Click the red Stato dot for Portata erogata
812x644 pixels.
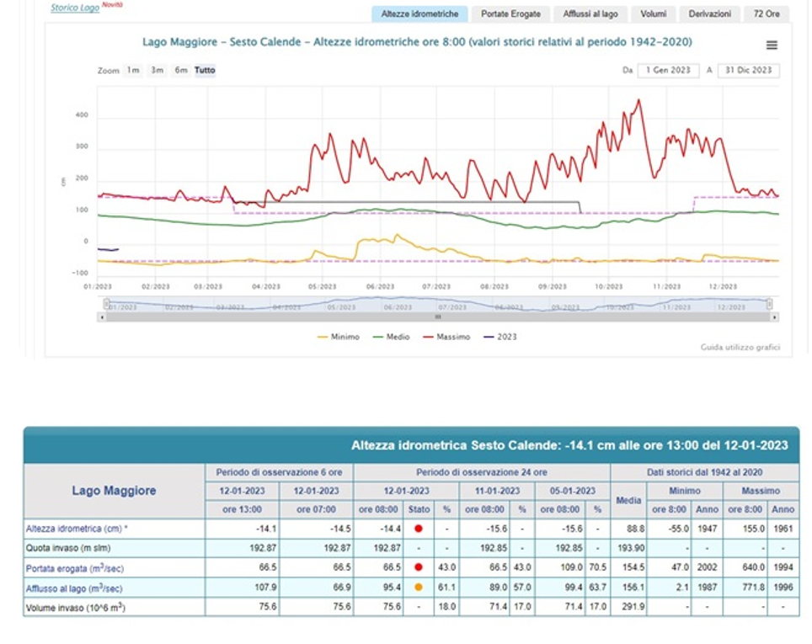tap(419, 567)
